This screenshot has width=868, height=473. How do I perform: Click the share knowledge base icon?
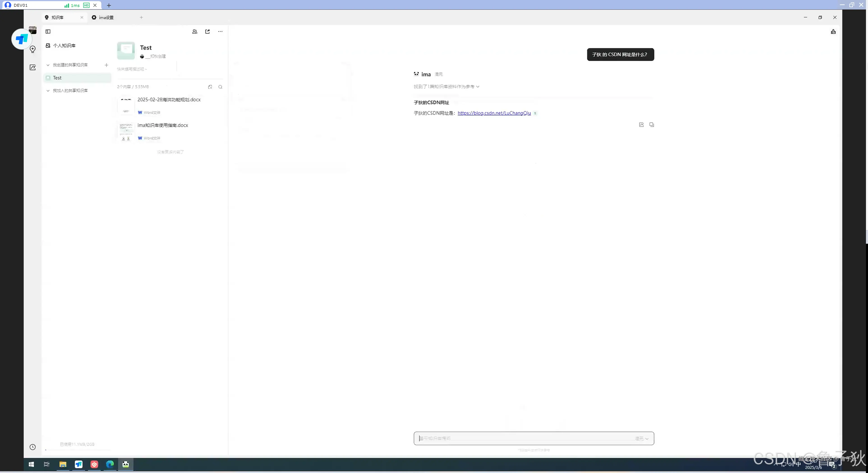(x=207, y=31)
